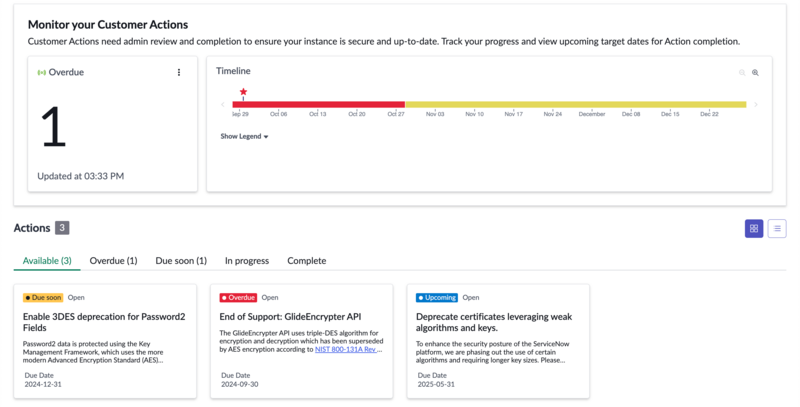800x407 pixels.
Task: Click the timeline left arrow
Action: coord(222,105)
